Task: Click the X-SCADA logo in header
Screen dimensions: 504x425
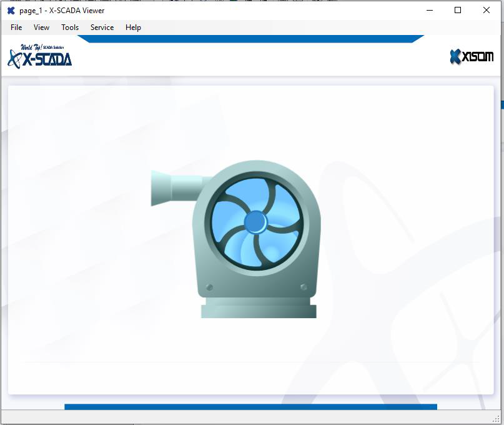Action: click(x=39, y=56)
